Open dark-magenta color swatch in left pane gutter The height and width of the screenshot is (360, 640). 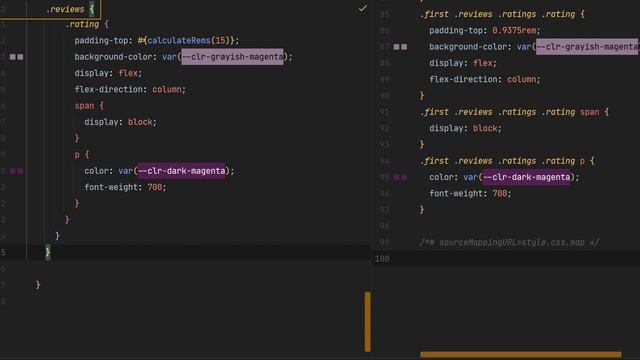(x=17, y=171)
